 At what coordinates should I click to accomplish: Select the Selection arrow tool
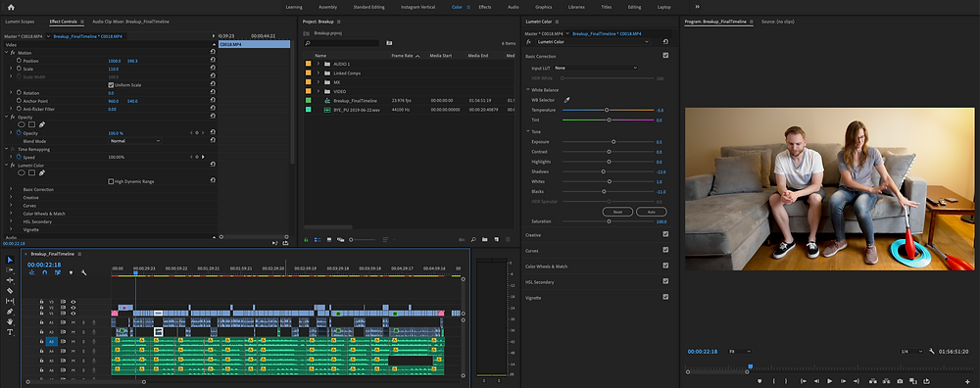point(10,260)
